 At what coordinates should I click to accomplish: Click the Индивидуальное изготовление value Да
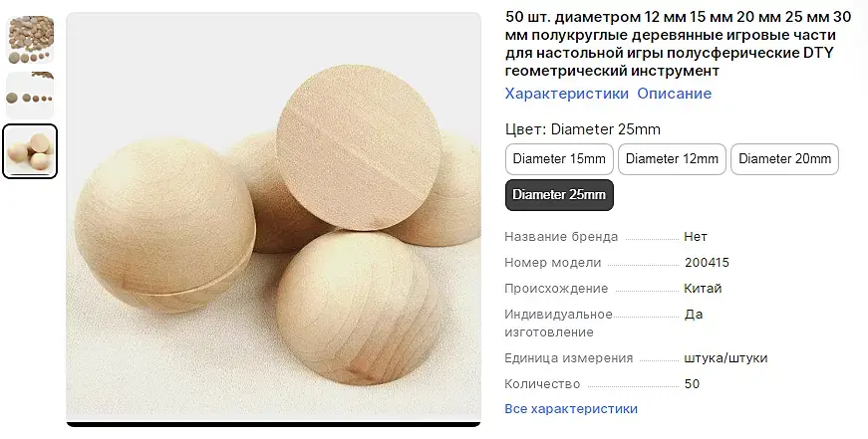(x=694, y=314)
